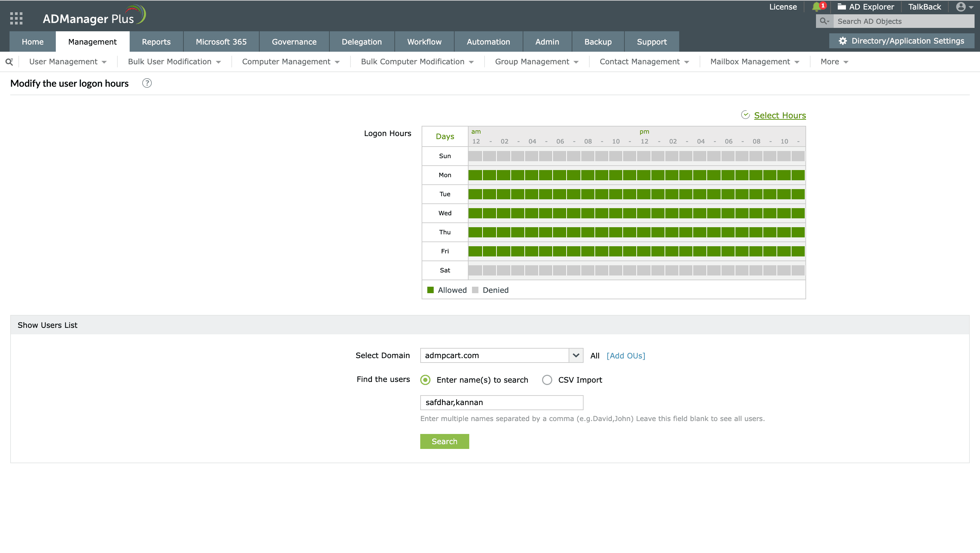This screenshot has width=980, height=553.
Task: Toggle Wednesday 06 am logon hour cell
Action: pos(560,213)
